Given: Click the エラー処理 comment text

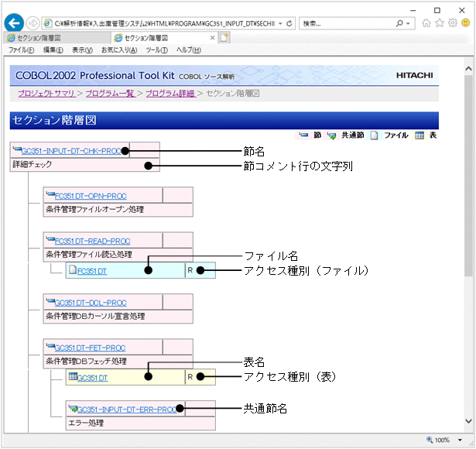Looking at the screenshot, I should click(86, 423).
